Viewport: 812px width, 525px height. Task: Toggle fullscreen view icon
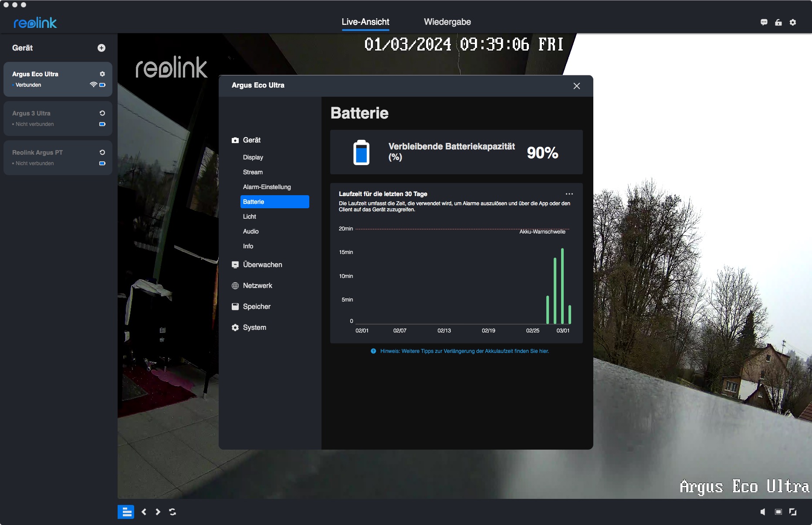click(x=793, y=512)
